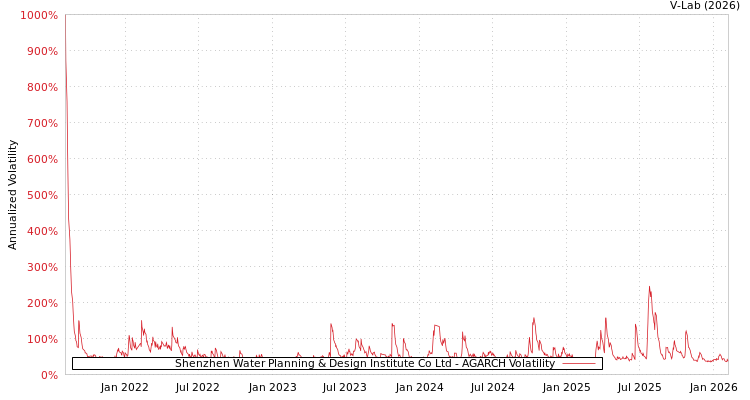Screen dimensions: 750x400
Task: Click the 300% y-axis label
Action: coord(42,267)
